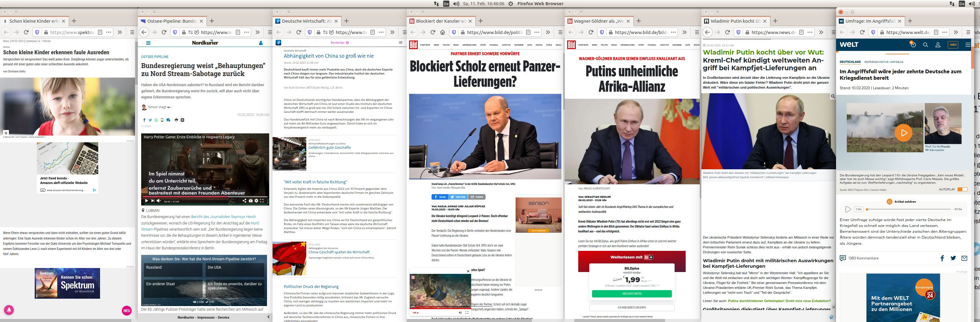Click the email share icon on WELT article
Screen dimensions: 980x322
point(964,258)
